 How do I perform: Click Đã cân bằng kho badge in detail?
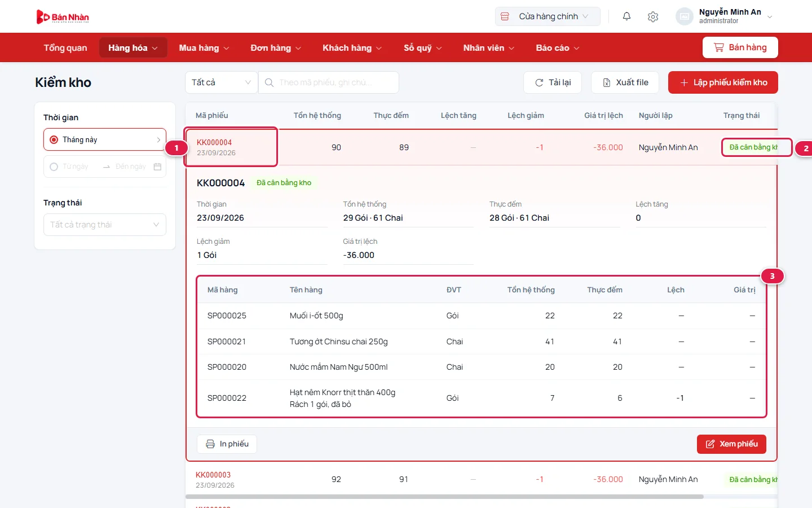[284, 182]
